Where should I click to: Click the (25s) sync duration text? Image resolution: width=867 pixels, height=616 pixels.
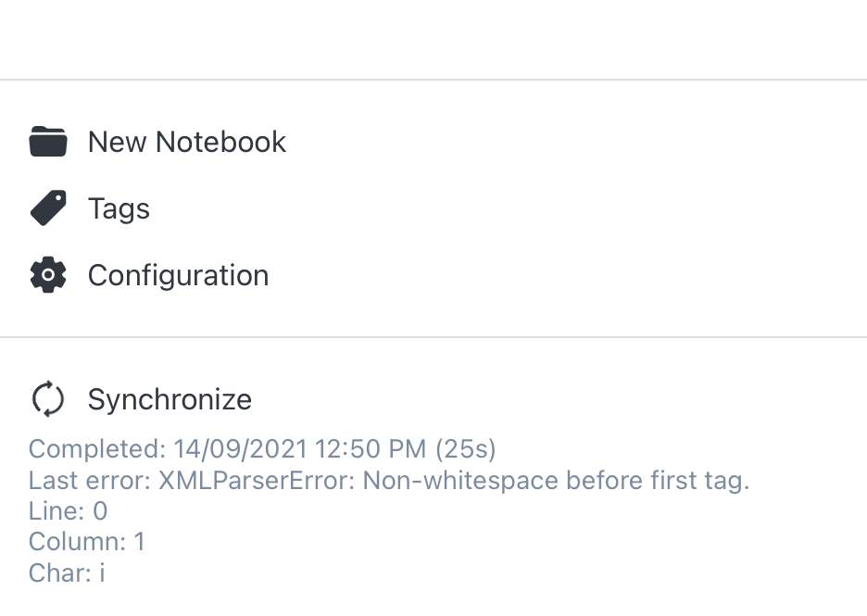click(x=467, y=448)
